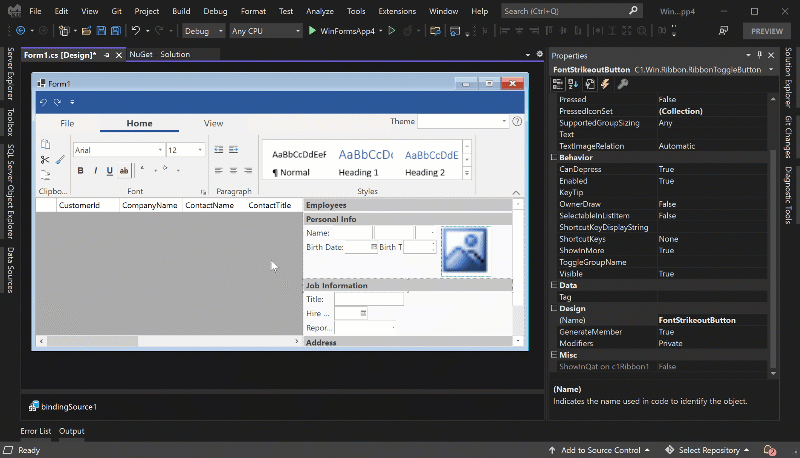Open the quick access toolbar customize dropdown
Screen dimensions: 800x458
72,102
